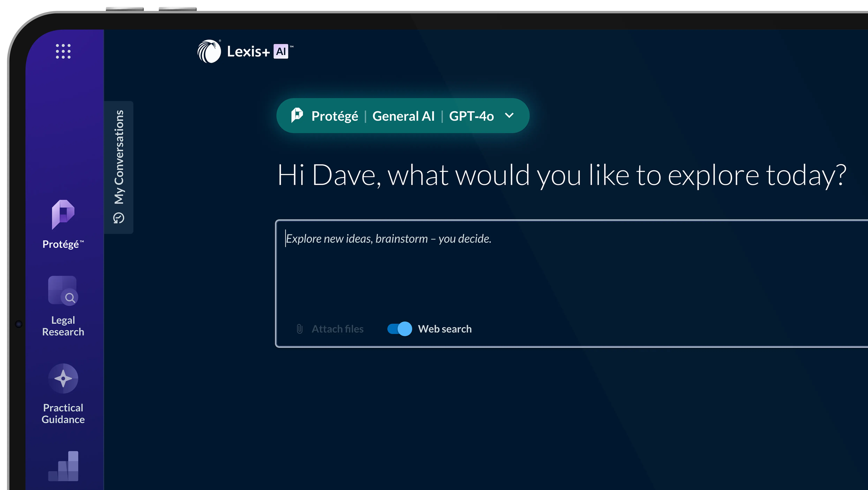The height and width of the screenshot is (490, 868).
Task: Click the Legal Research text label
Action: [x=63, y=326]
